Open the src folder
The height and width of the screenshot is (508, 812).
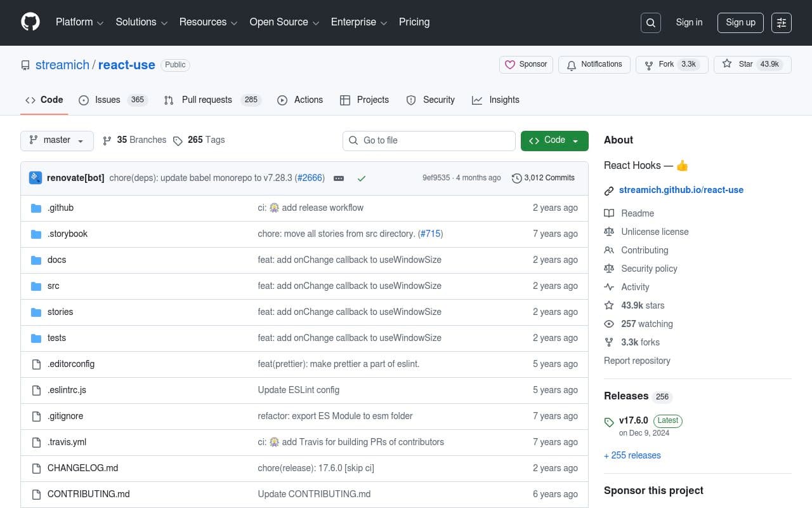[x=53, y=286]
